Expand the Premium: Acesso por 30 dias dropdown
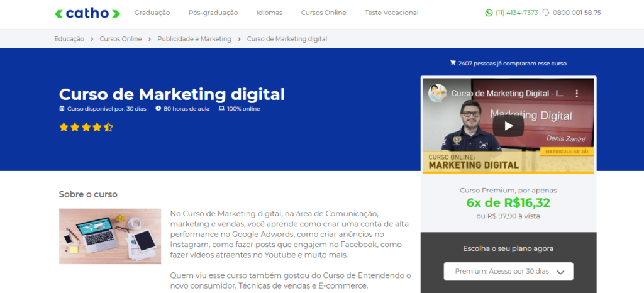The height and width of the screenshot is (293, 644). click(x=508, y=271)
